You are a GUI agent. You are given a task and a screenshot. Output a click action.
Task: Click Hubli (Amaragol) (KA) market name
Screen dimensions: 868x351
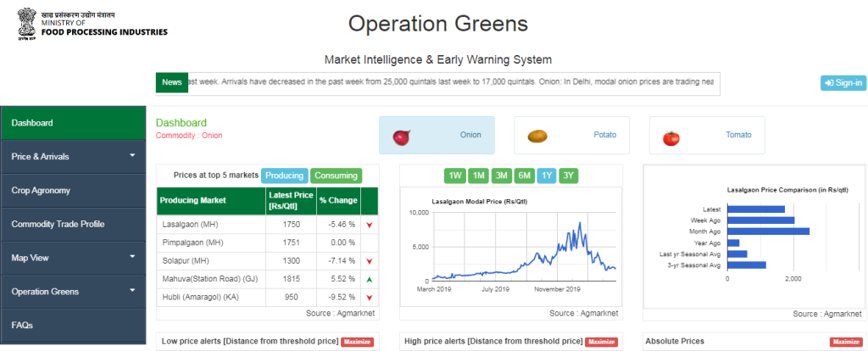(x=200, y=298)
